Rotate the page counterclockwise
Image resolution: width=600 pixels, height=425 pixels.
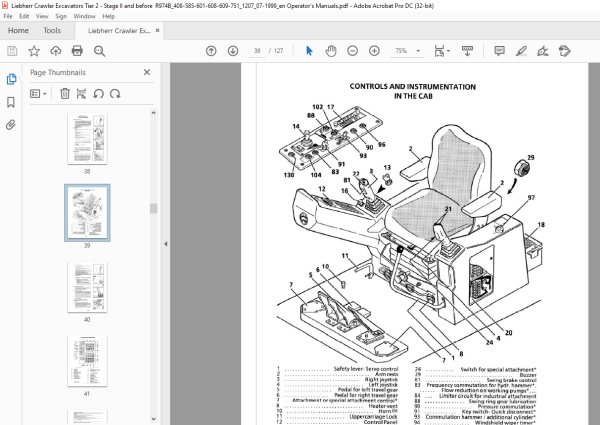(98, 93)
